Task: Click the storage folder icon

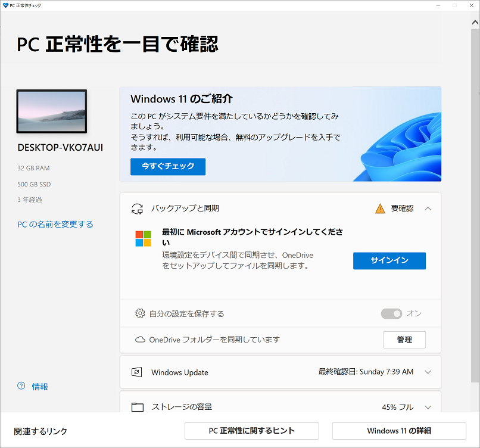Action: [137, 407]
